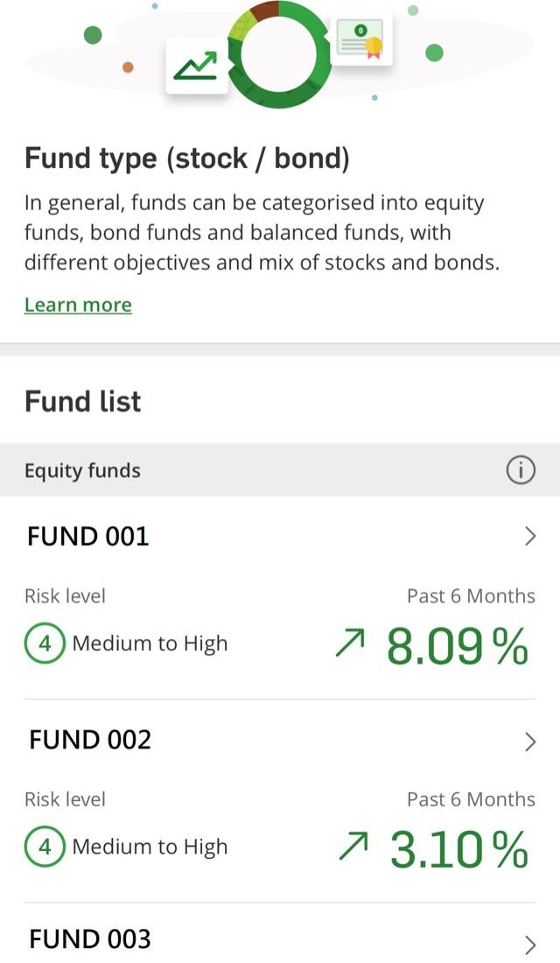Open the Learn more link
Screen dimensions: 560x963
78,304
